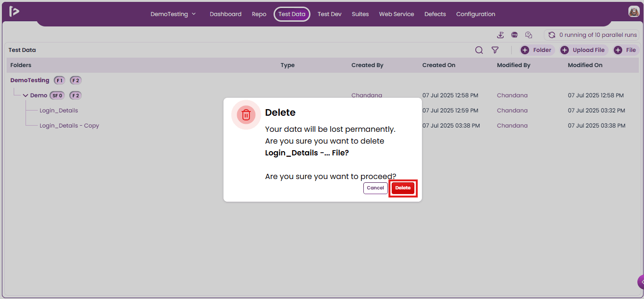Viewport: 644px width, 299px height.
Task: Open the help chat question icon
Action: (529, 35)
